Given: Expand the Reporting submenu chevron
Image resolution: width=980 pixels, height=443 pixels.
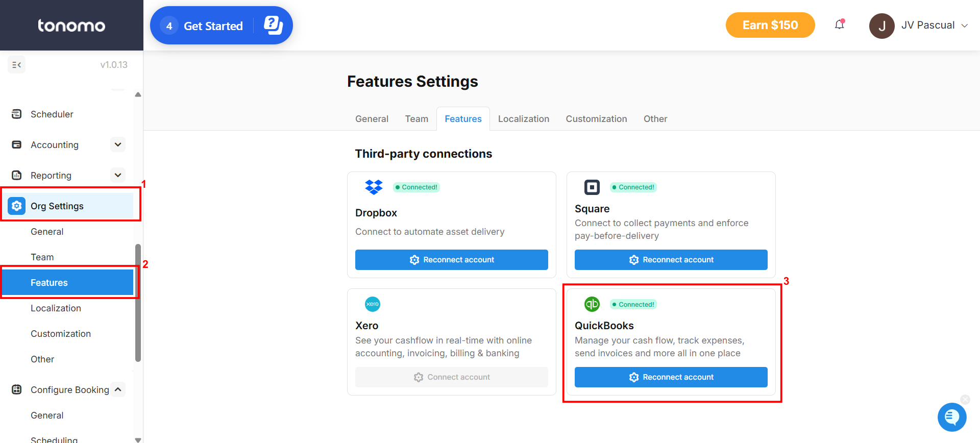Looking at the screenshot, I should point(118,175).
